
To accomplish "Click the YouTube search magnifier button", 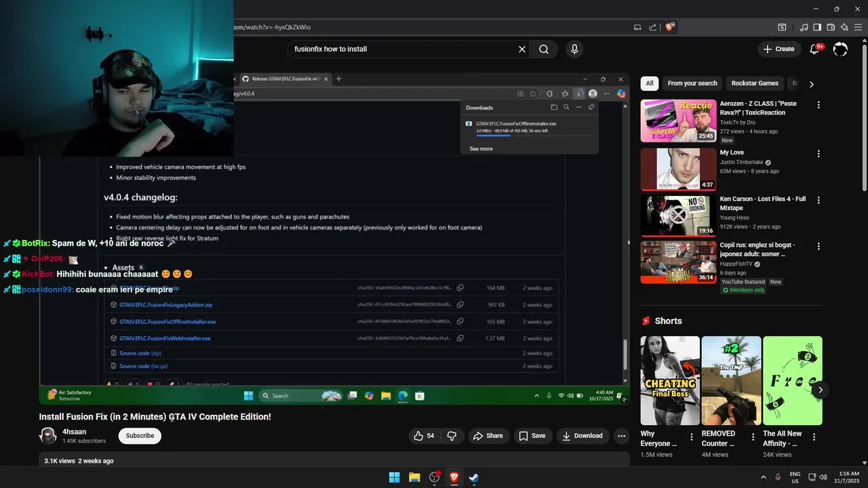I will (x=544, y=49).
